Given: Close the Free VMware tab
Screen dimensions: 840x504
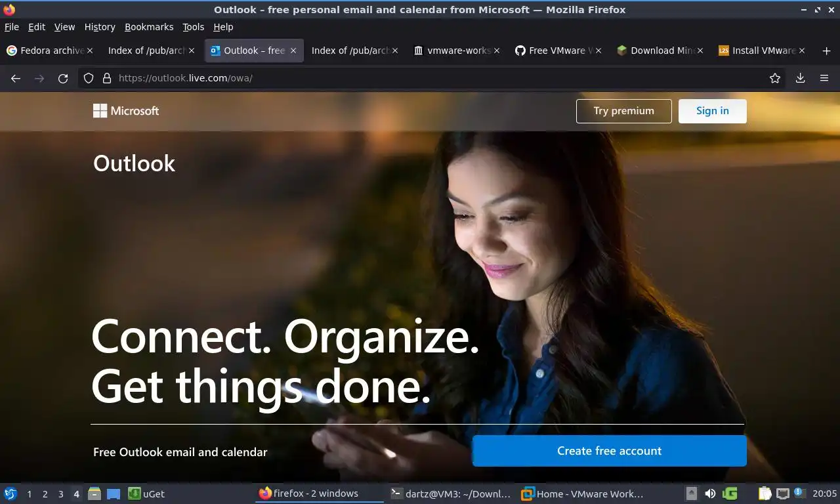Looking at the screenshot, I should (598, 51).
